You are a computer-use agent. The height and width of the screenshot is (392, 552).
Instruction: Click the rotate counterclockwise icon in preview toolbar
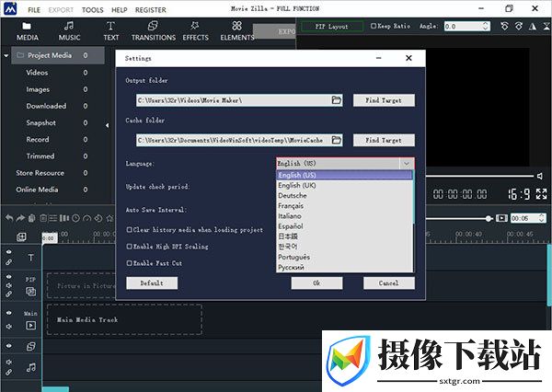(504, 26)
